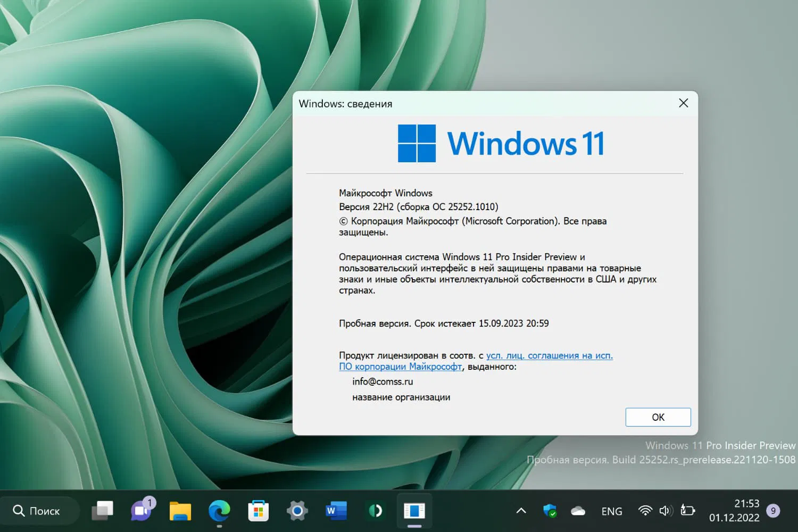Screen dimensions: 798x532
Task: Confirm the dialog with the OK button
Action: pyautogui.click(x=658, y=417)
